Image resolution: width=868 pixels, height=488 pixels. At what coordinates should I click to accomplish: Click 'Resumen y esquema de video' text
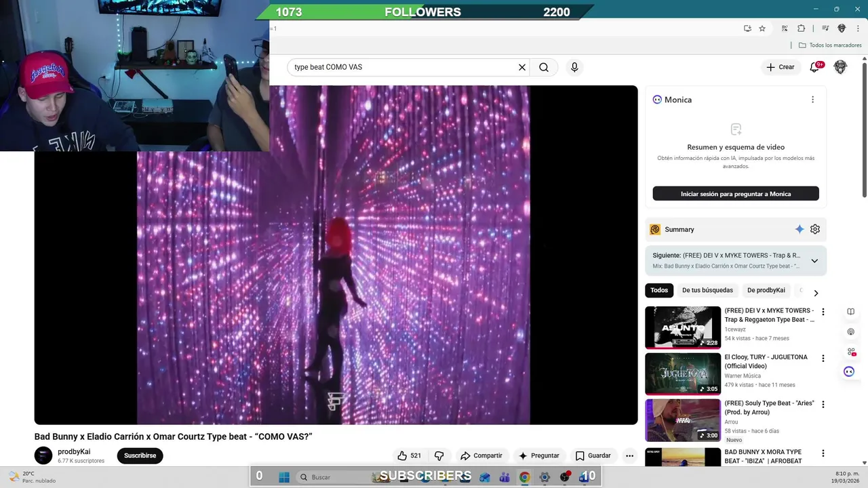point(736,147)
